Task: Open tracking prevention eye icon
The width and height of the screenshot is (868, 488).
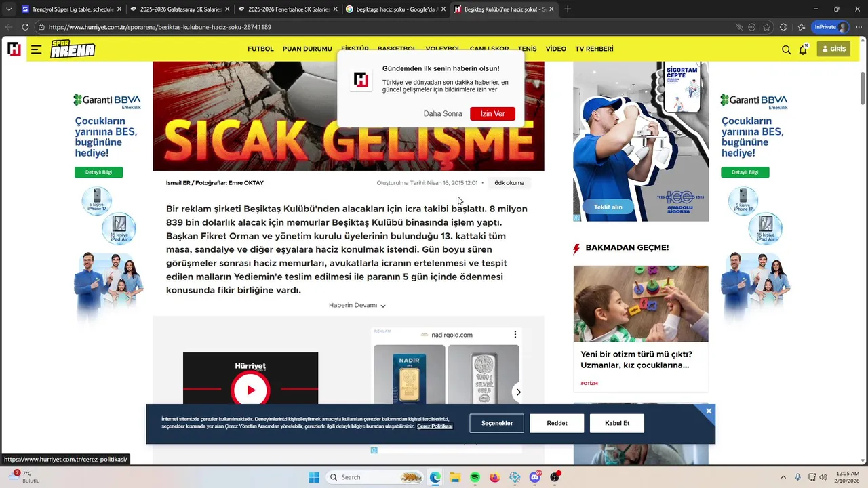Action: [739, 27]
